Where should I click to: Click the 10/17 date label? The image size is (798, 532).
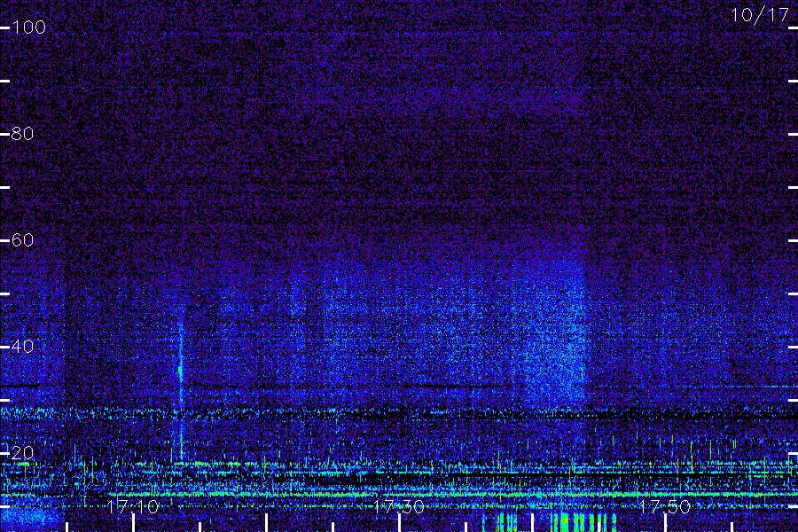pos(760,15)
